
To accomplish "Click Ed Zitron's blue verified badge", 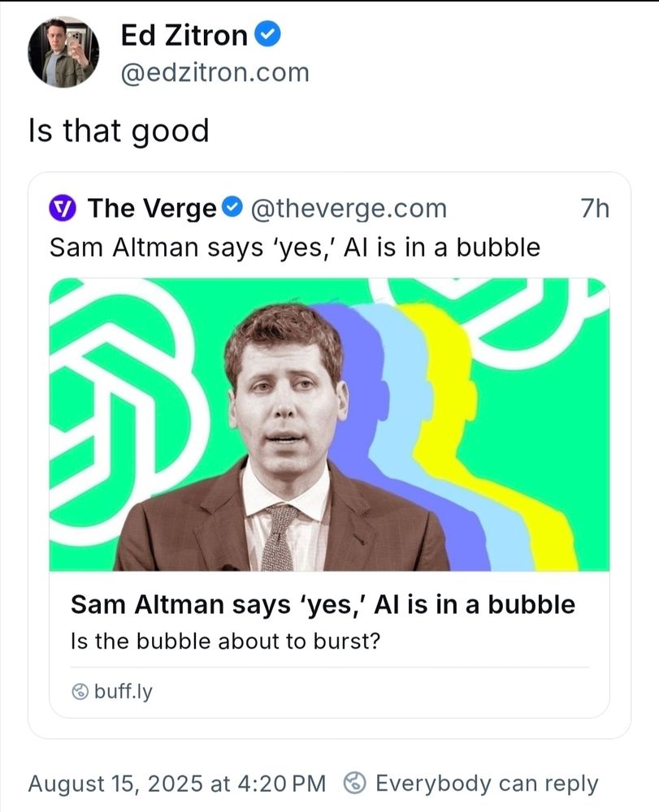I will [268, 35].
